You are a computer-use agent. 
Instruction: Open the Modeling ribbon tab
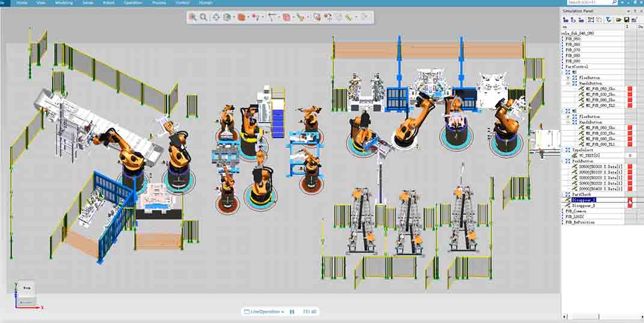pos(64,3)
